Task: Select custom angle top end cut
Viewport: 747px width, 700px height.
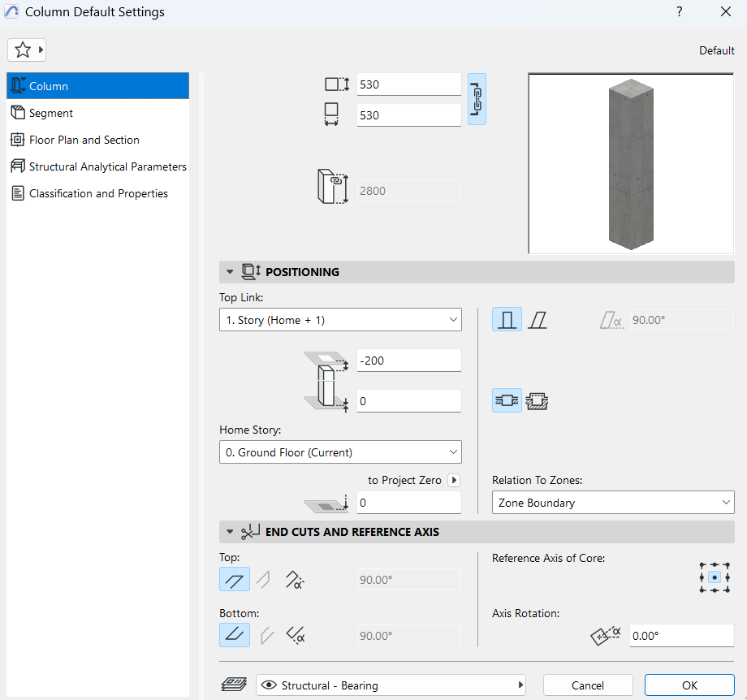Action: 295,580
